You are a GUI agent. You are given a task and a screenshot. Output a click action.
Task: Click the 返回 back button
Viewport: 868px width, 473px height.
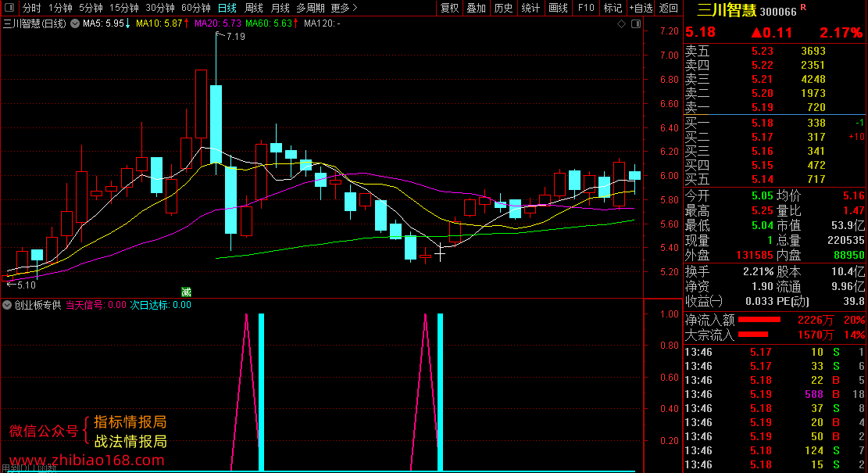click(669, 8)
